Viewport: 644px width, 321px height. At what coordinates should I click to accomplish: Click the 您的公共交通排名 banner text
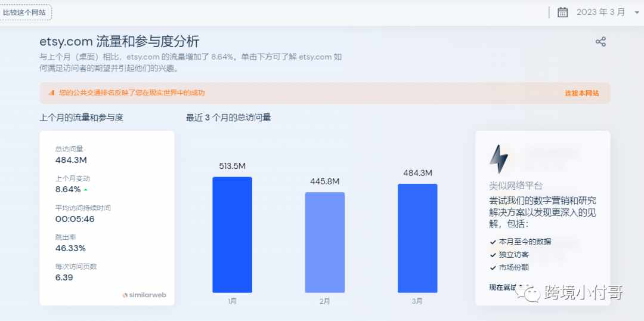pos(131,93)
